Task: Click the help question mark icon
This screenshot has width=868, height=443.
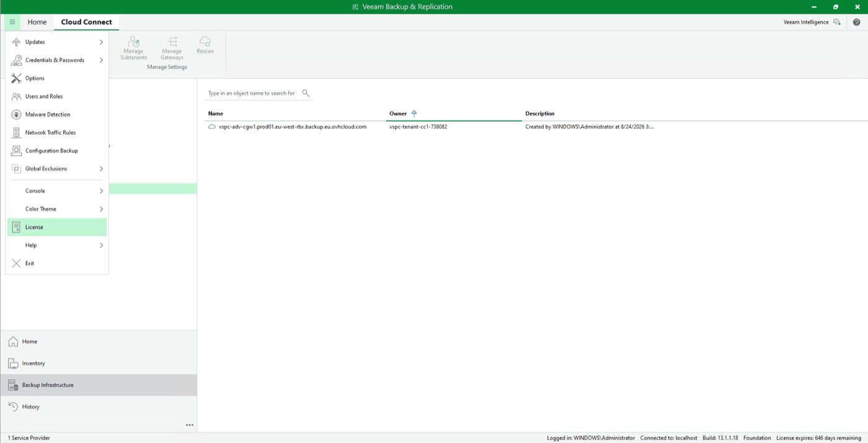Action: click(857, 22)
